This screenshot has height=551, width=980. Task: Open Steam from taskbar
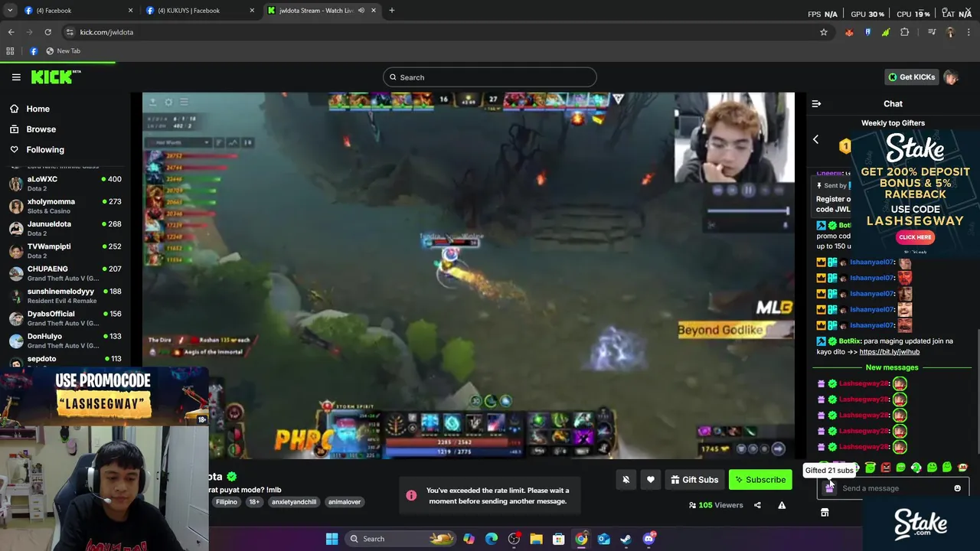tap(626, 539)
